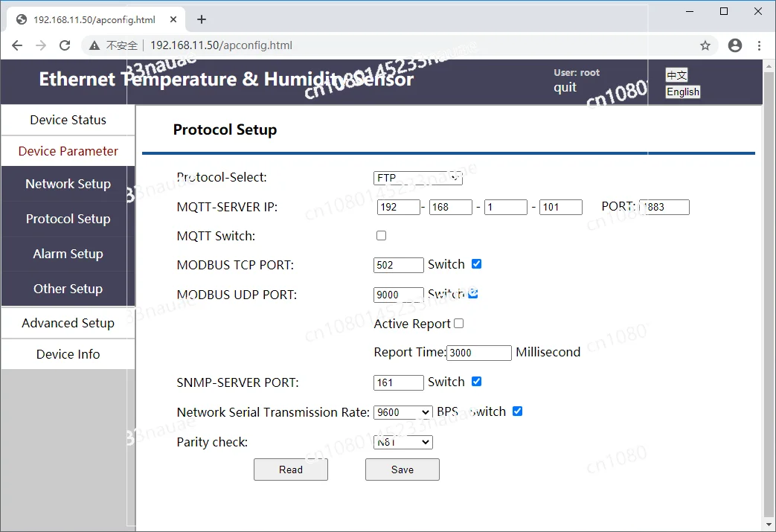Screen dimensions: 776x532
Task: Click the MQTT IP field containing 168
Action: pyautogui.click(x=450, y=207)
